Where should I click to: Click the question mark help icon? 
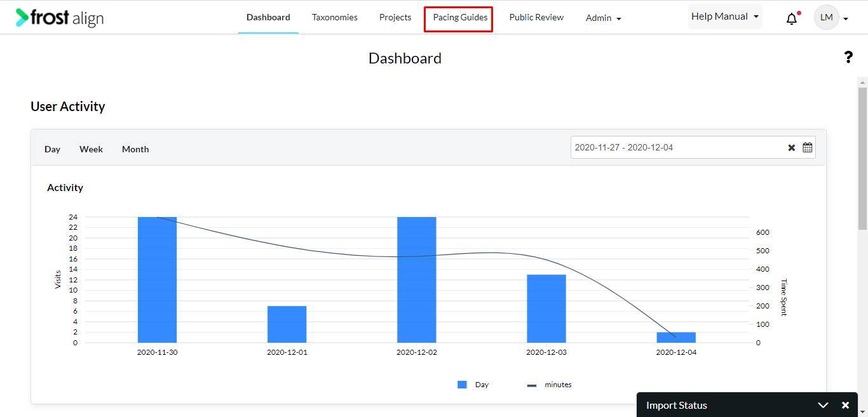click(x=848, y=58)
